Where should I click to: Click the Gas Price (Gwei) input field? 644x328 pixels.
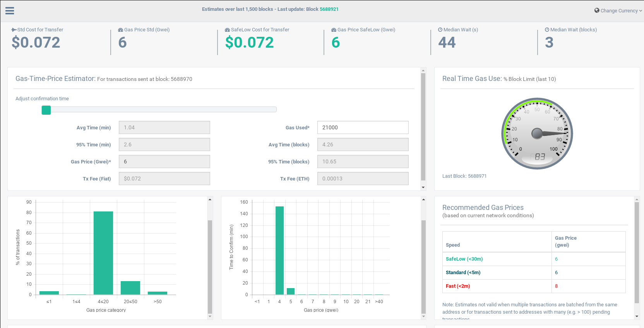[164, 161]
